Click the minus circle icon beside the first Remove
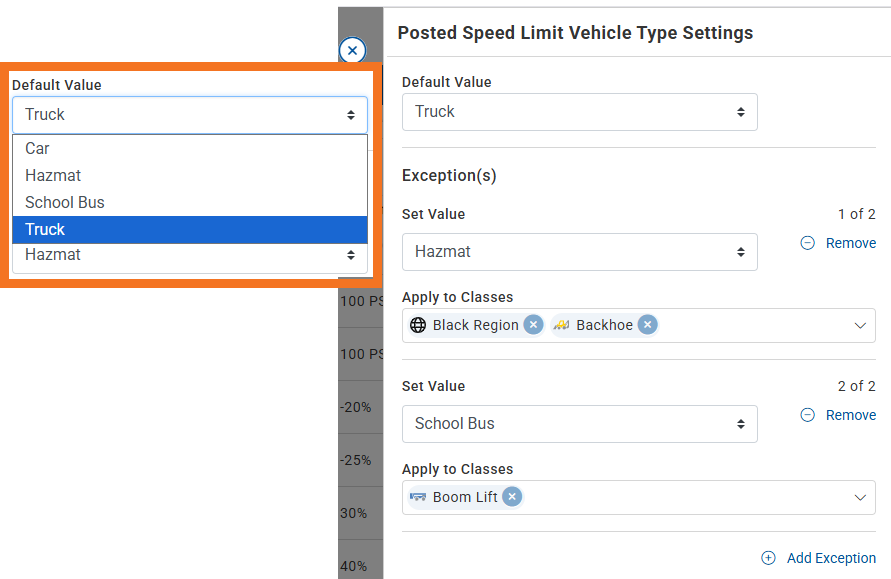891x579 pixels. [x=807, y=243]
